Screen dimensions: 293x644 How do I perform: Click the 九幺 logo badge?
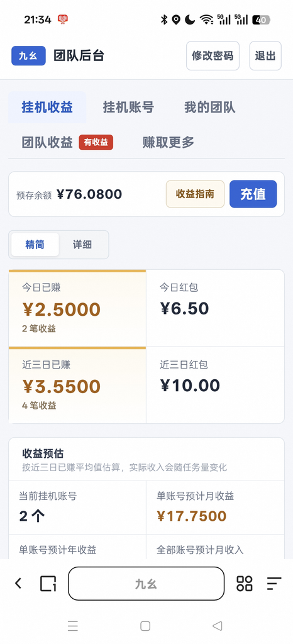click(x=28, y=56)
